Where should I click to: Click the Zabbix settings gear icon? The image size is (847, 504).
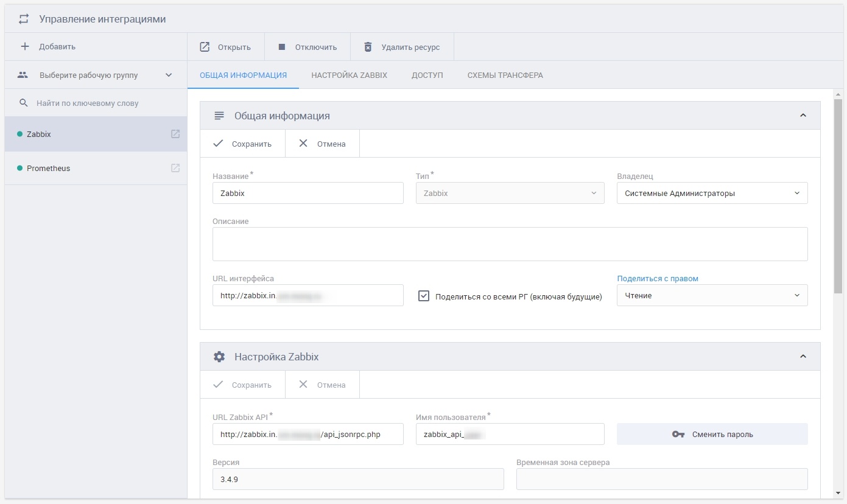click(219, 357)
